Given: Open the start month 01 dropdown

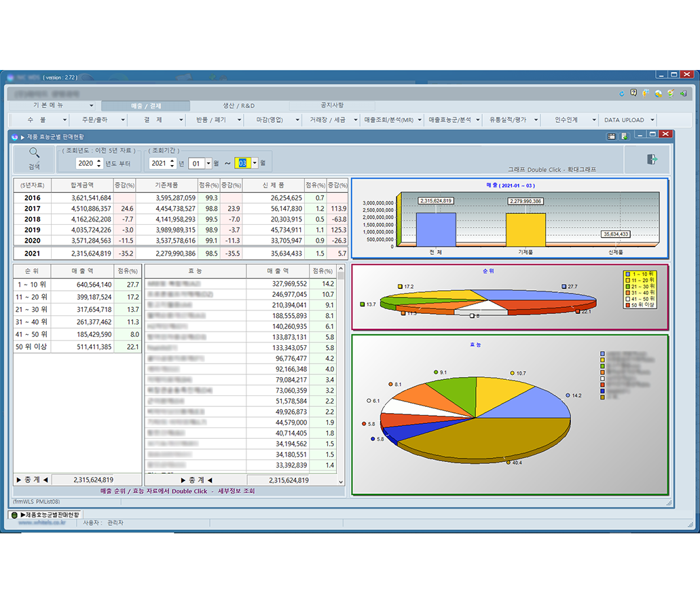Looking at the screenshot, I should (208, 163).
